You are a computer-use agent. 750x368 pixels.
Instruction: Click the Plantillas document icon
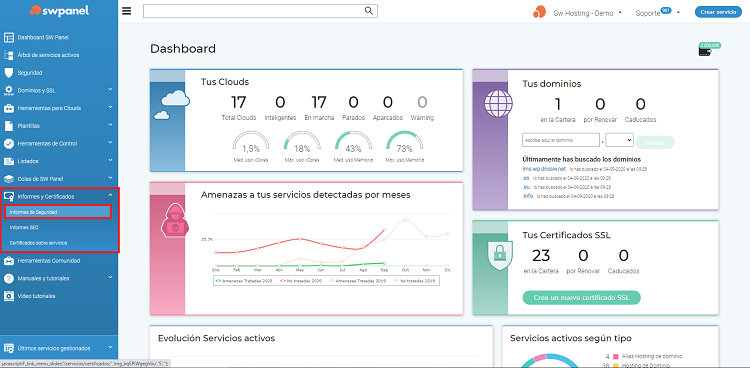coord(8,126)
